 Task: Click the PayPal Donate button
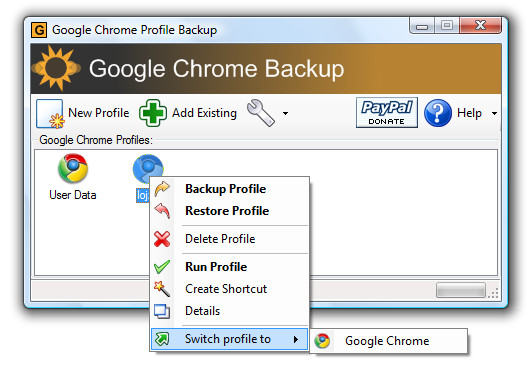click(x=387, y=113)
